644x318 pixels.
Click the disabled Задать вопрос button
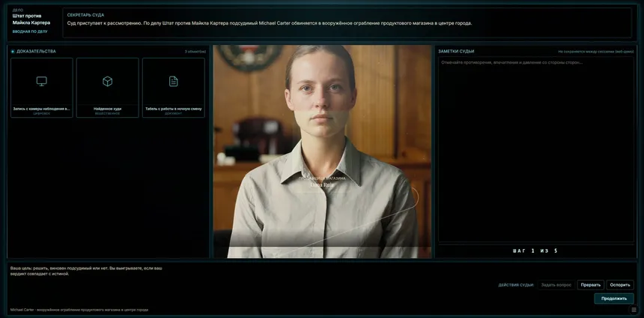[556, 285]
